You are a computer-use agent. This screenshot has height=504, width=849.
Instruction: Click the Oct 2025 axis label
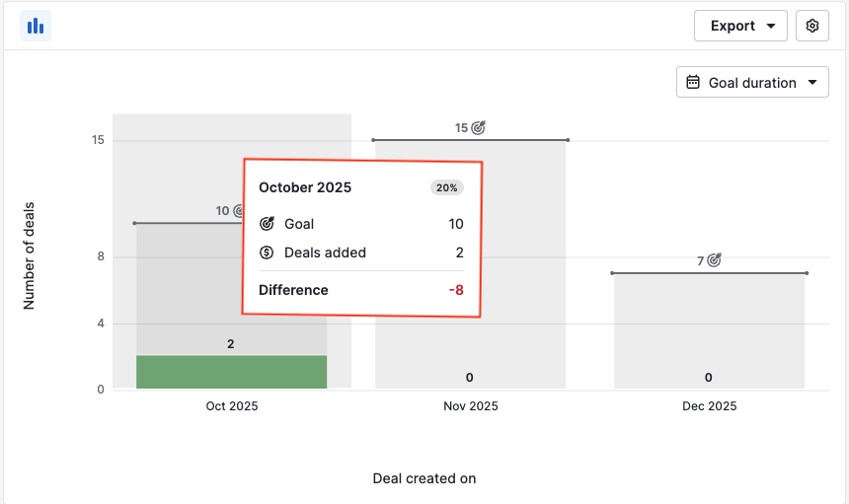point(231,405)
